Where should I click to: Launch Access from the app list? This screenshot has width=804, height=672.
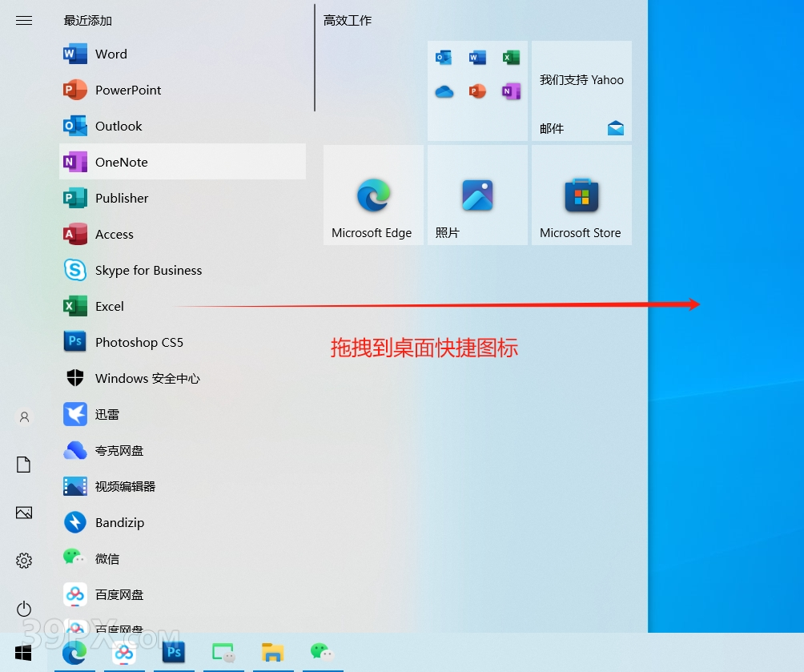pos(182,234)
